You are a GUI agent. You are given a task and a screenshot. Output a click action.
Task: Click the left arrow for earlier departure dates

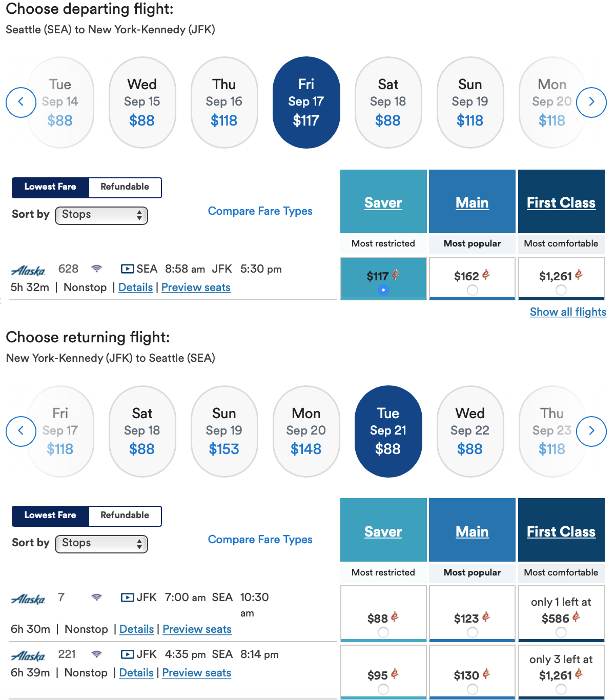coord(21,102)
